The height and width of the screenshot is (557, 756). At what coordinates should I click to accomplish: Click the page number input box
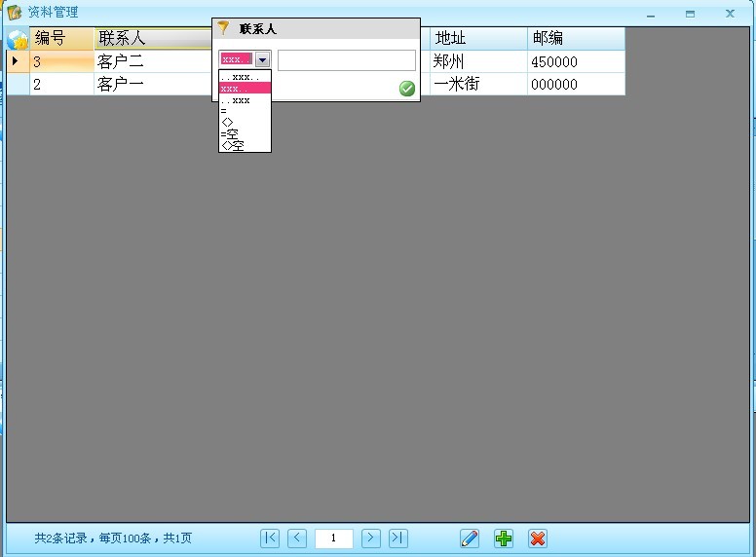(333, 538)
